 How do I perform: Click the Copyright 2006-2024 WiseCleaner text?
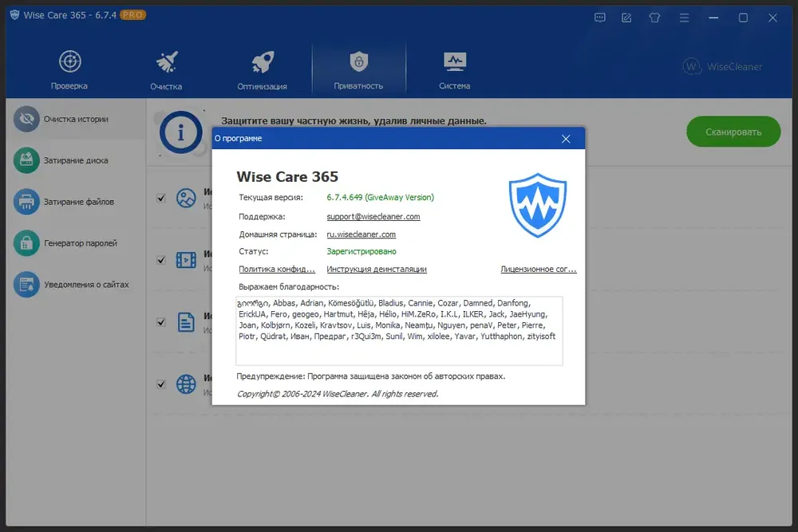[x=338, y=394]
